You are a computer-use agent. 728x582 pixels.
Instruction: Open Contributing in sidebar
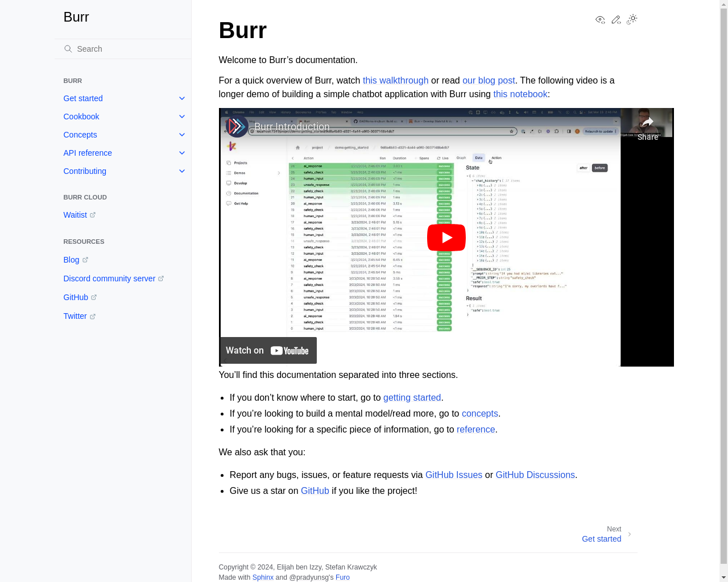click(x=85, y=171)
